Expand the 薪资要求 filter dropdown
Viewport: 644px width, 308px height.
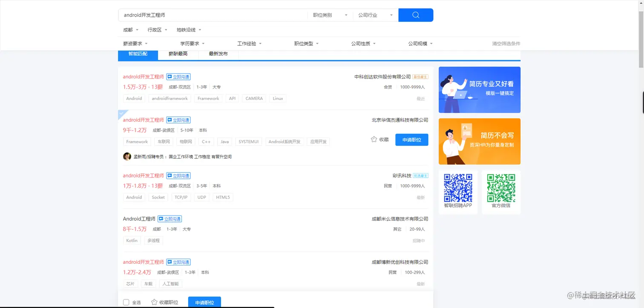(x=135, y=43)
